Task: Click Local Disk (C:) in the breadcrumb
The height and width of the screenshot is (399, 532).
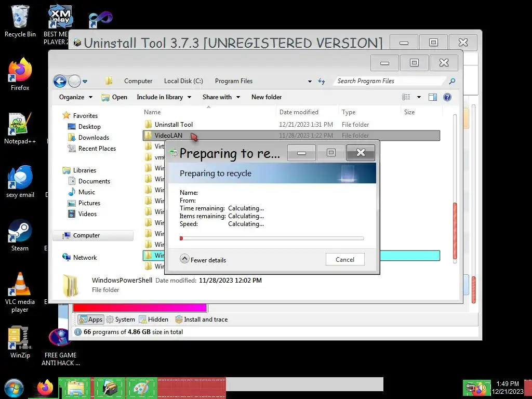Action: [x=183, y=81]
